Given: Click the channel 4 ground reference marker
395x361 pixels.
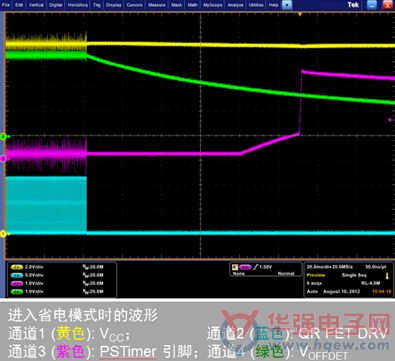Looking at the screenshot, I should point(3,137).
